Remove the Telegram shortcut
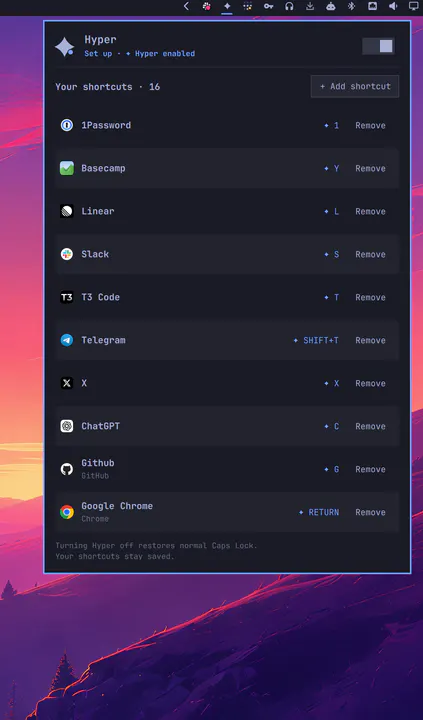This screenshot has height=720, width=423. click(x=370, y=340)
